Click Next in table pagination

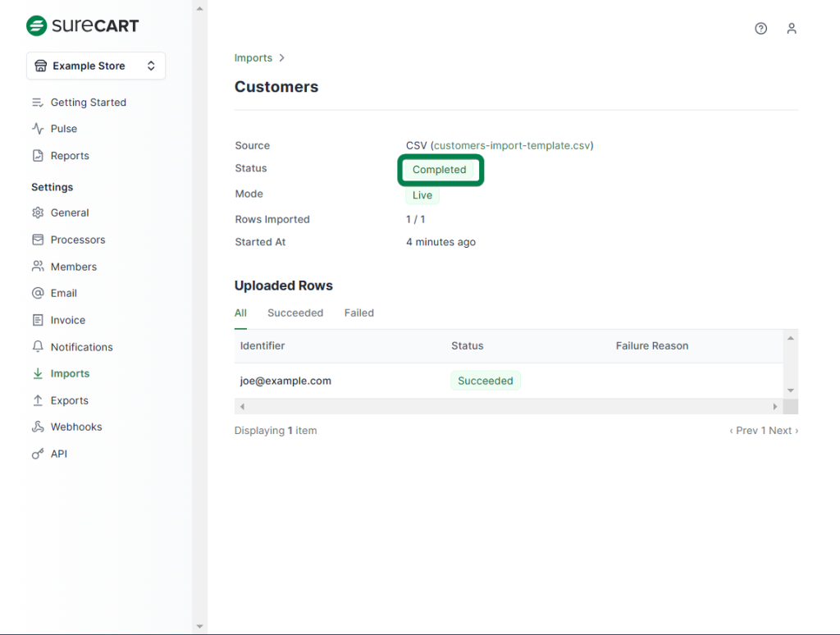coord(783,431)
